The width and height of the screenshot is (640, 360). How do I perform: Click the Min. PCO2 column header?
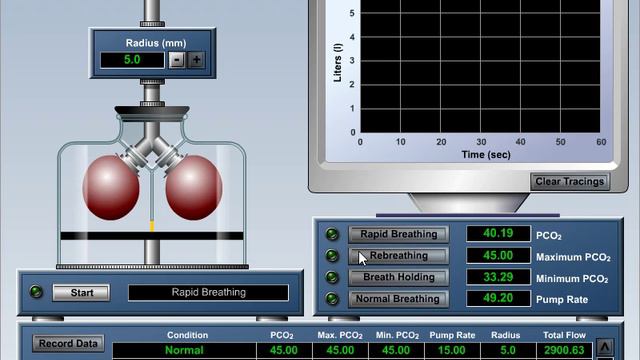397,336
